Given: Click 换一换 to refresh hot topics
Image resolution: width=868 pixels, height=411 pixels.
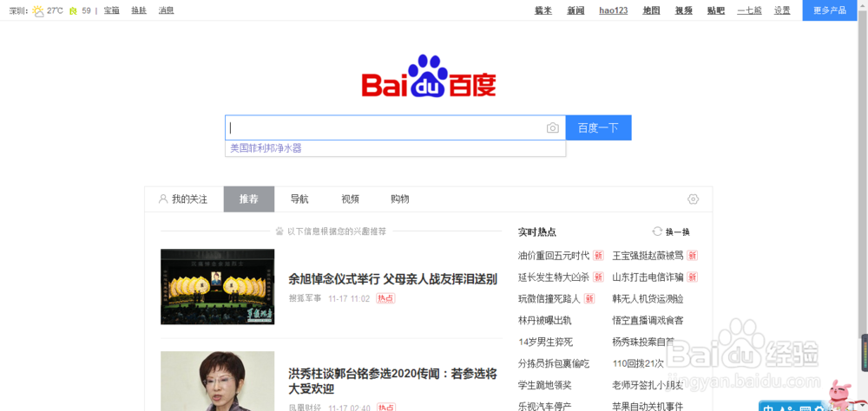Looking at the screenshot, I should 678,232.
